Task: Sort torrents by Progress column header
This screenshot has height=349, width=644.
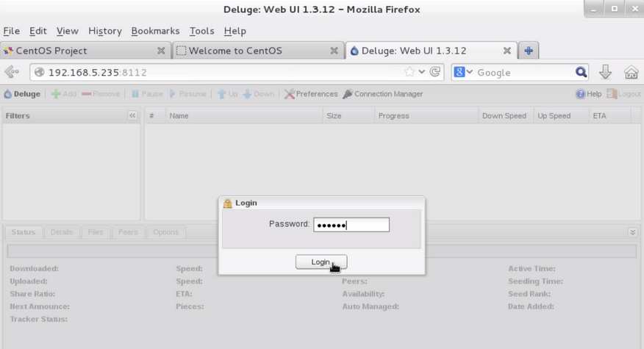Action: [426, 116]
